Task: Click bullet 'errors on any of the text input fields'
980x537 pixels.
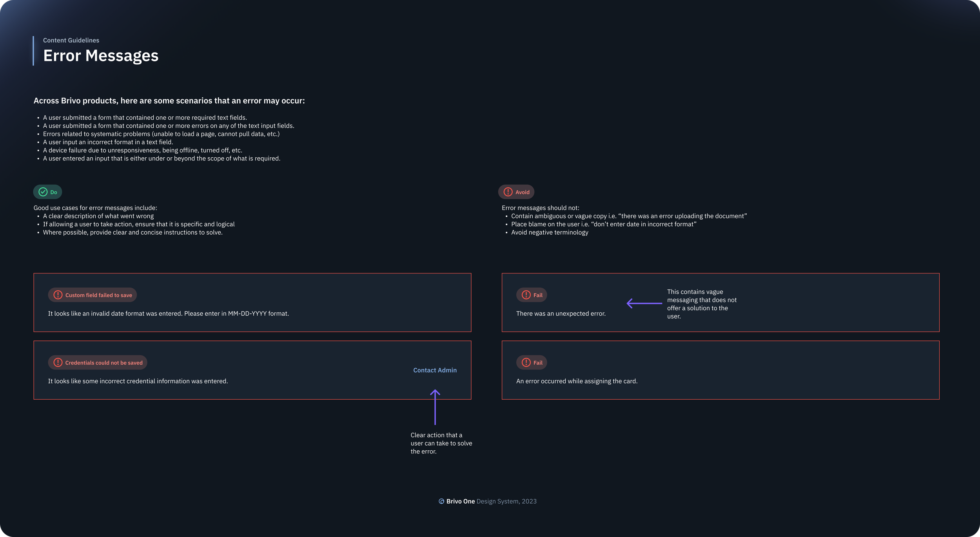Action: [169, 126]
